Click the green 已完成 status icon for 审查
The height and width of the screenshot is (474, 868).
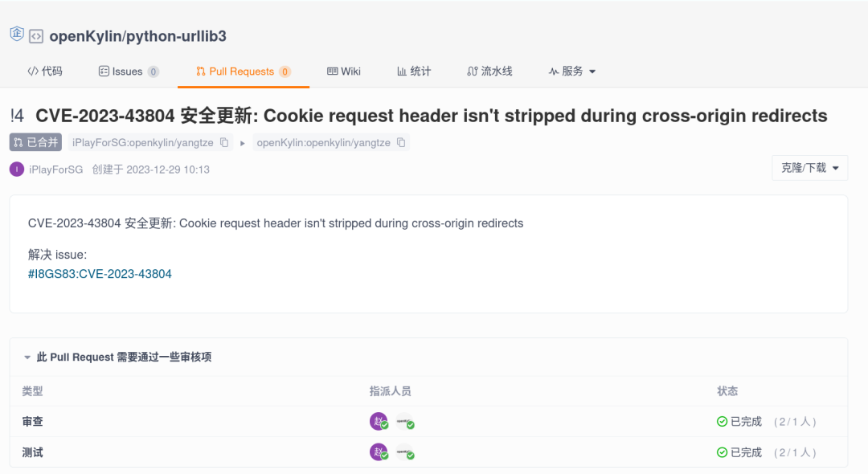[722, 422]
